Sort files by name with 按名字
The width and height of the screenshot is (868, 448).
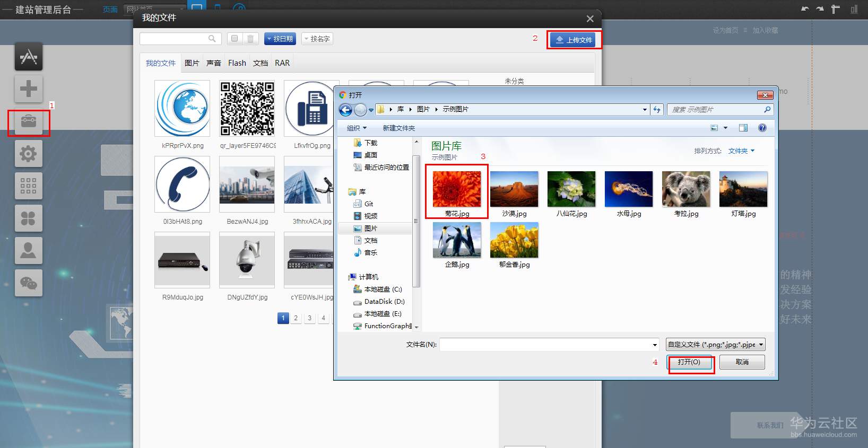(317, 39)
